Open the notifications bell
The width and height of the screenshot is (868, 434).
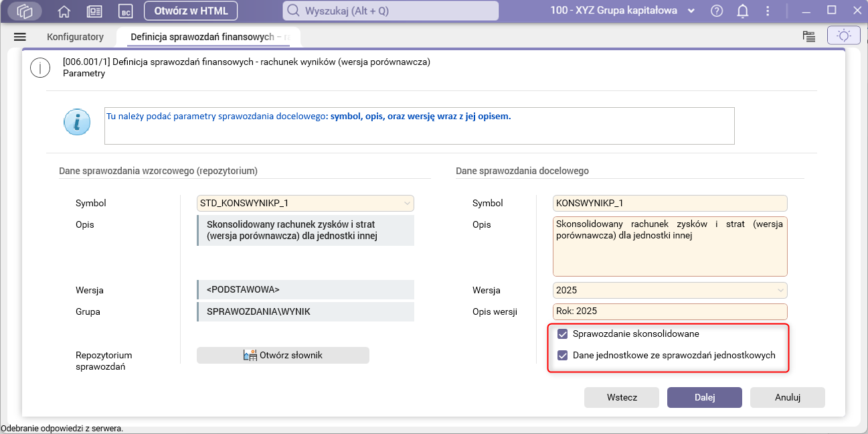(x=743, y=11)
